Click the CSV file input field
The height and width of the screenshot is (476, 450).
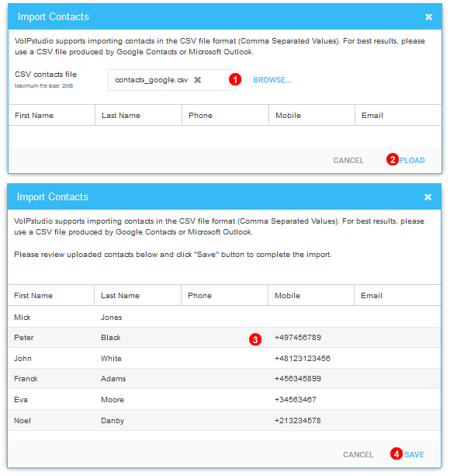pos(171,80)
